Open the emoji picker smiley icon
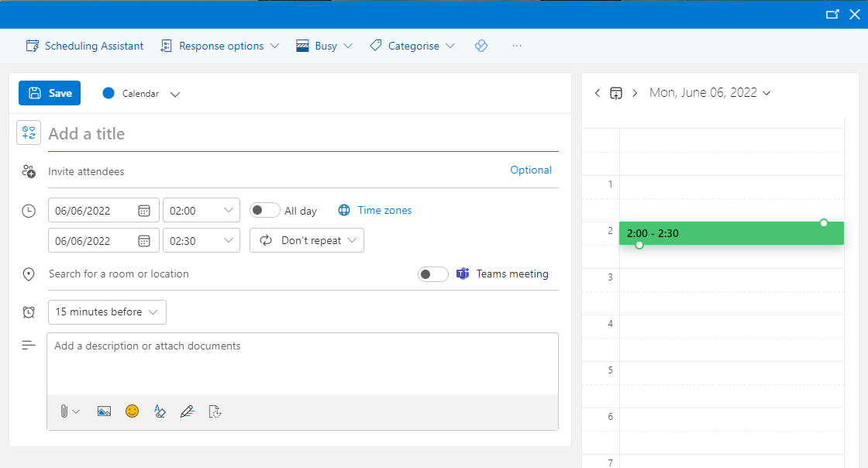The width and height of the screenshot is (868, 468). tap(132, 411)
